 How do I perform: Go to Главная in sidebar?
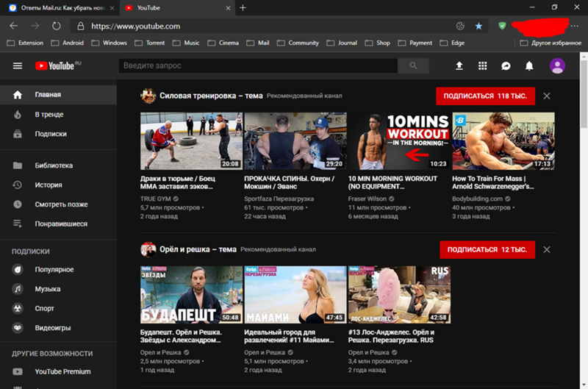tap(59, 95)
